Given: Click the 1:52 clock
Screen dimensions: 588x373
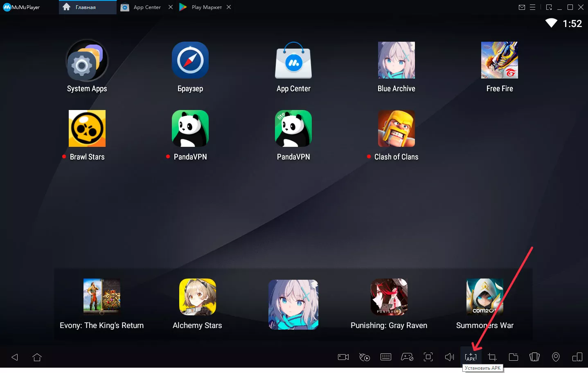Looking at the screenshot, I should [572, 24].
